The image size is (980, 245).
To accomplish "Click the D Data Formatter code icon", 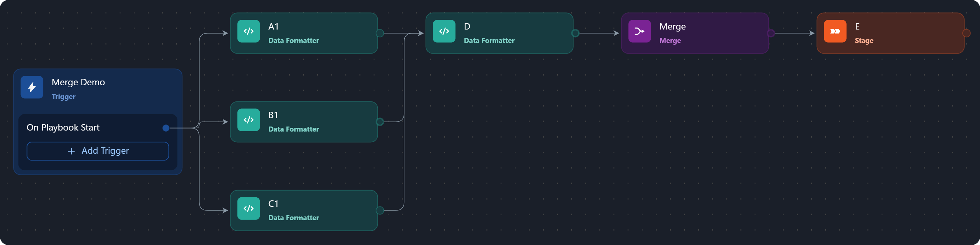I will tap(444, 32).
